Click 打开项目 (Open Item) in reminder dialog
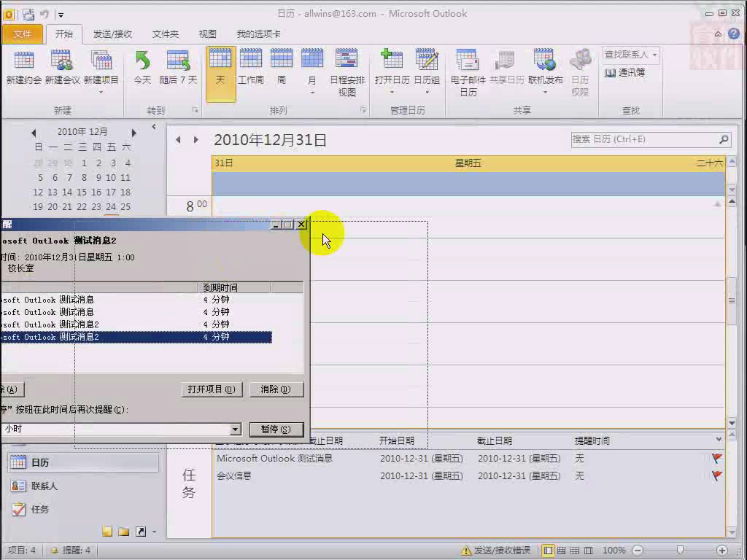This screenshot has height=560, width=747. coord(212,389)
